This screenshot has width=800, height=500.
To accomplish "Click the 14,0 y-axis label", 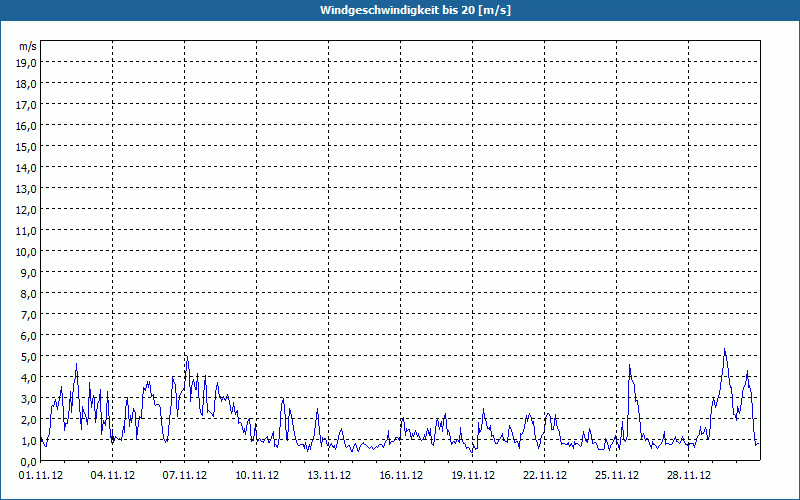I will pos(27,168).
